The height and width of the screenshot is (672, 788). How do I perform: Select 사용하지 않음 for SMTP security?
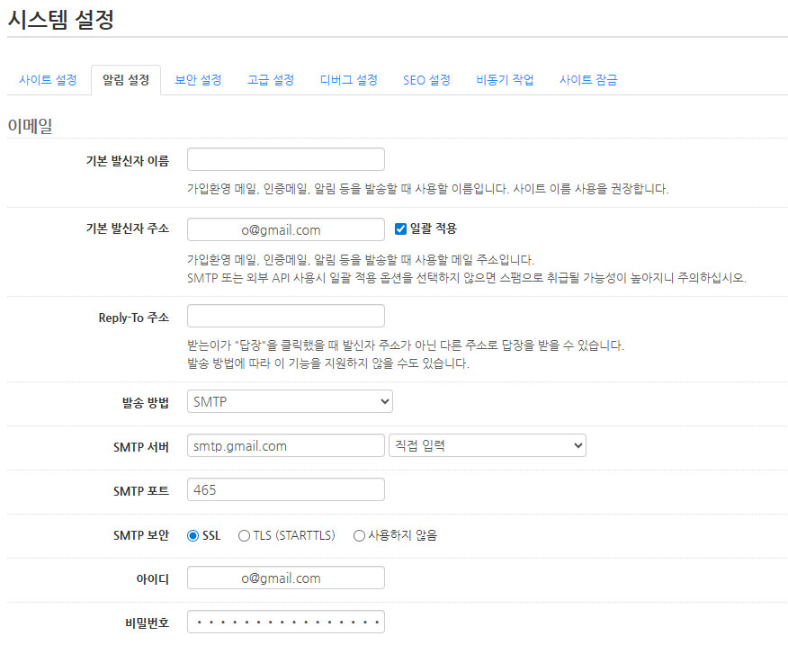click(359, 536)
